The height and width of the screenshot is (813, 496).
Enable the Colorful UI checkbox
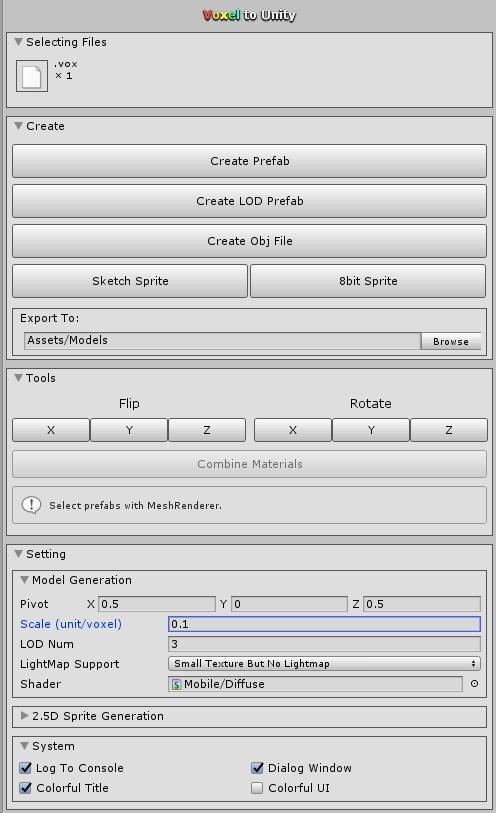(x=257, y=788)
